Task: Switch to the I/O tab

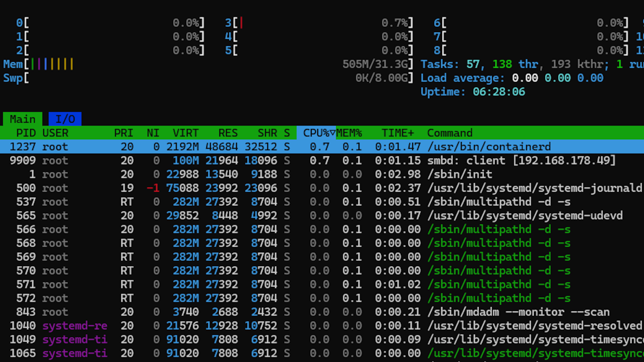Action: click(x=65, y=119)
